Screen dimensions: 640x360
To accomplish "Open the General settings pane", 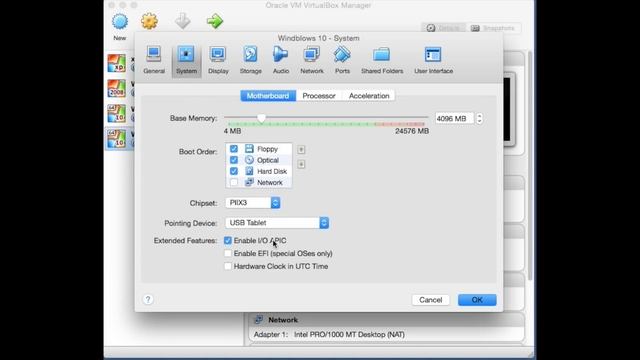I will click(154, 60).
